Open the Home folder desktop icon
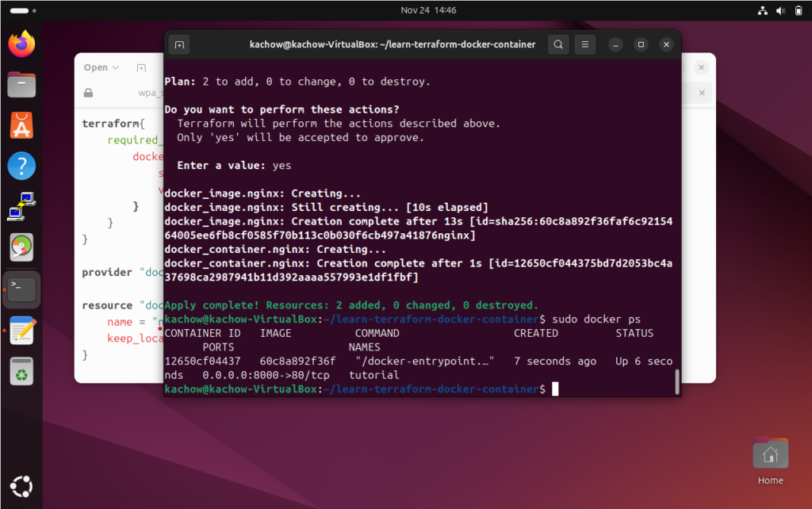 (x=770, y=461)
